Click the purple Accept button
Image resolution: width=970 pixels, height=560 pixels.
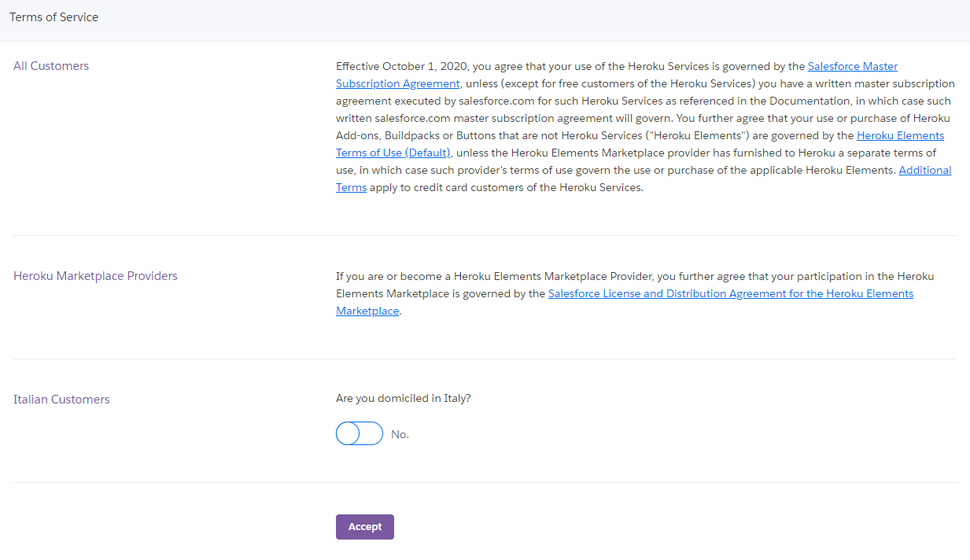tap(365, 527)
